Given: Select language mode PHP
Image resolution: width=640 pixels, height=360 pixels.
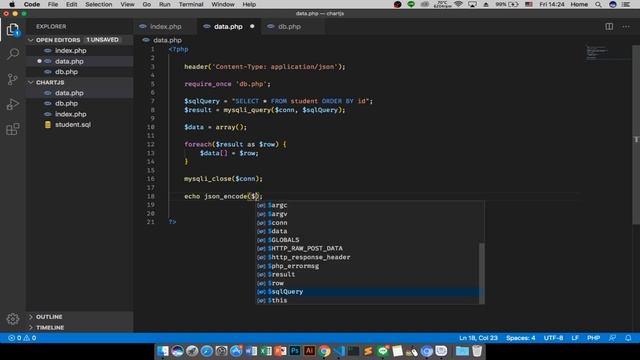Looking at the screenshot, I should (593, 338).
